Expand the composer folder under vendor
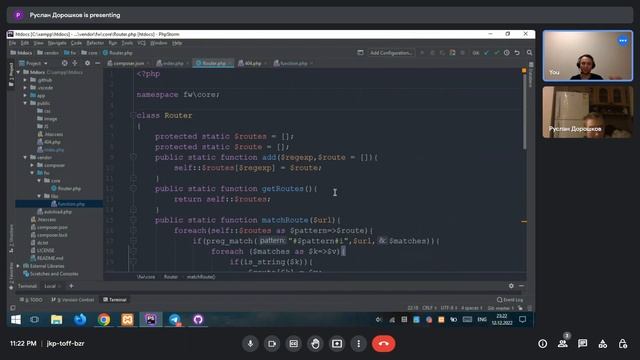 click(32, 165)
